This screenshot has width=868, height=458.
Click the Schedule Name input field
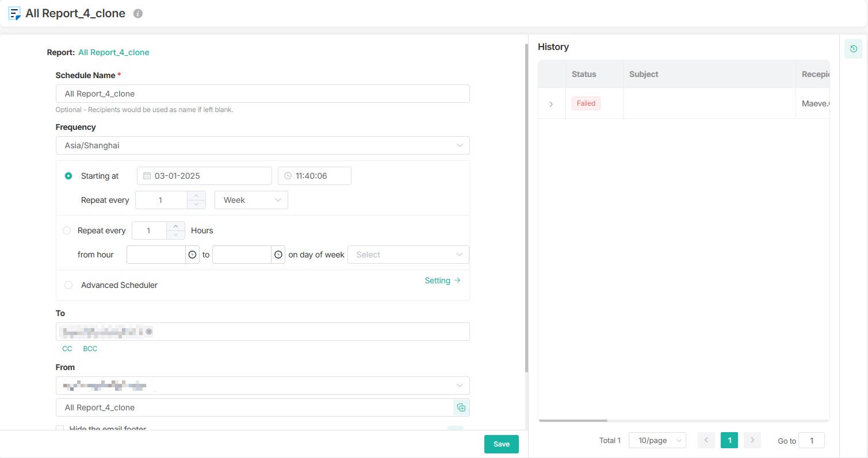(x=262, y=94)
